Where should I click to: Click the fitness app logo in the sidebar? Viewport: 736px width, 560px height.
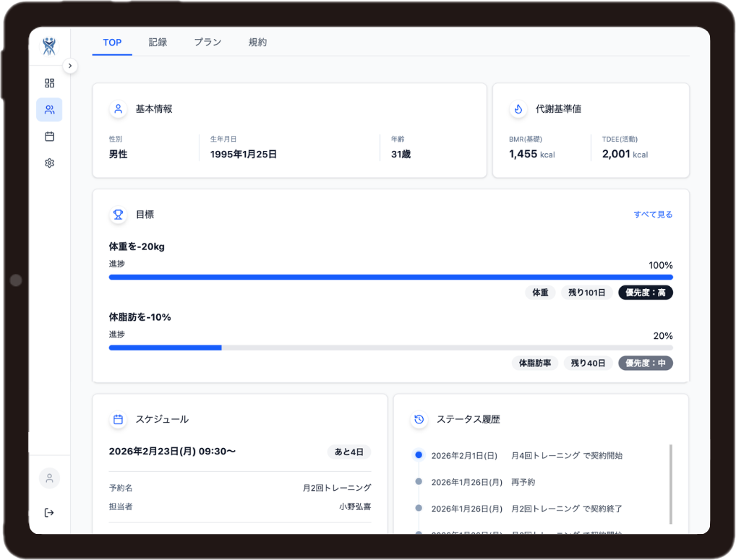click(48, 46)
